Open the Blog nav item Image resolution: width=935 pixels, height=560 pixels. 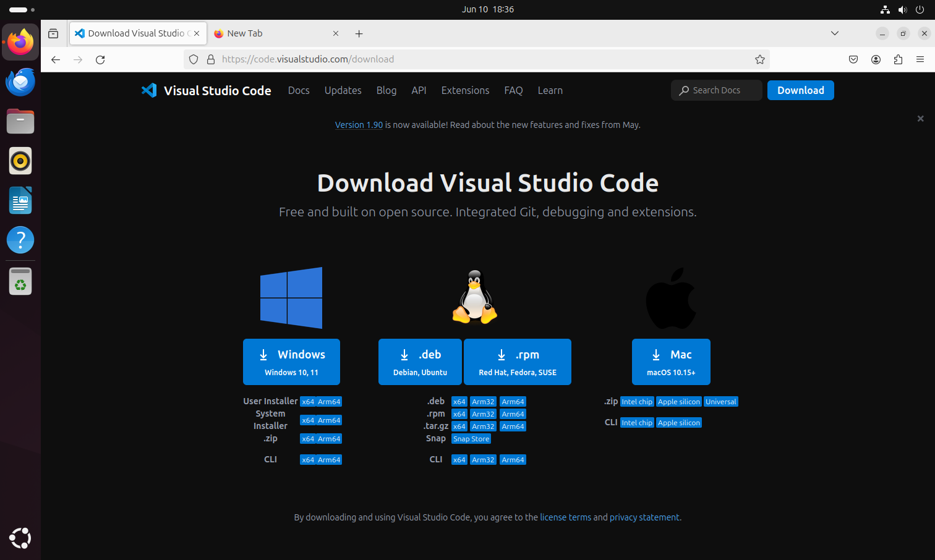point(386,90)
